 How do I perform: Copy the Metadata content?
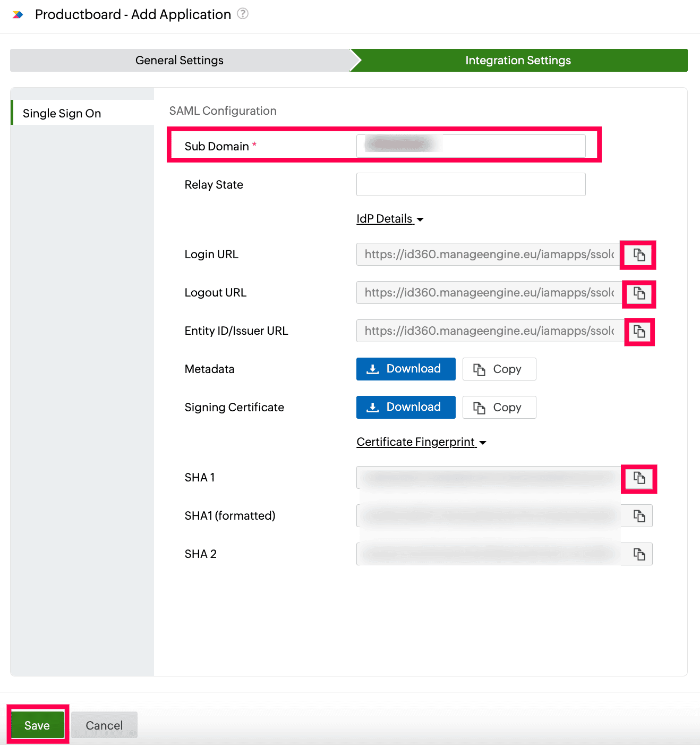[499, 369]
